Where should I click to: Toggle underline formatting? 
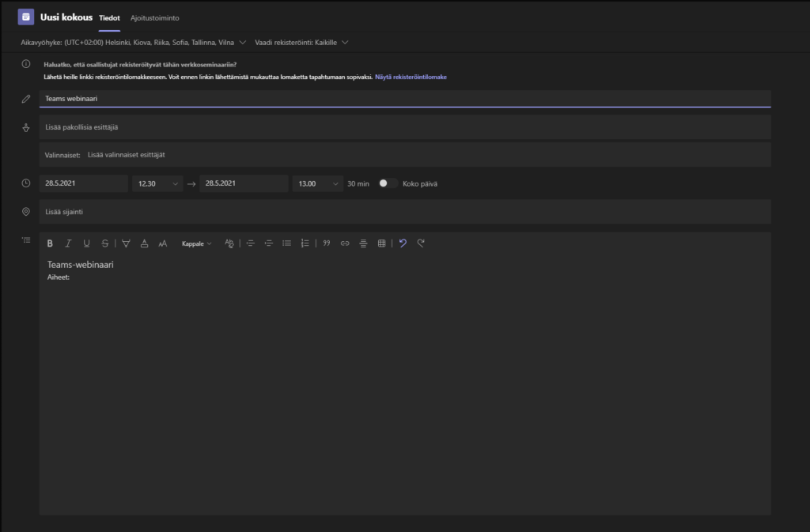click(86, 243)
